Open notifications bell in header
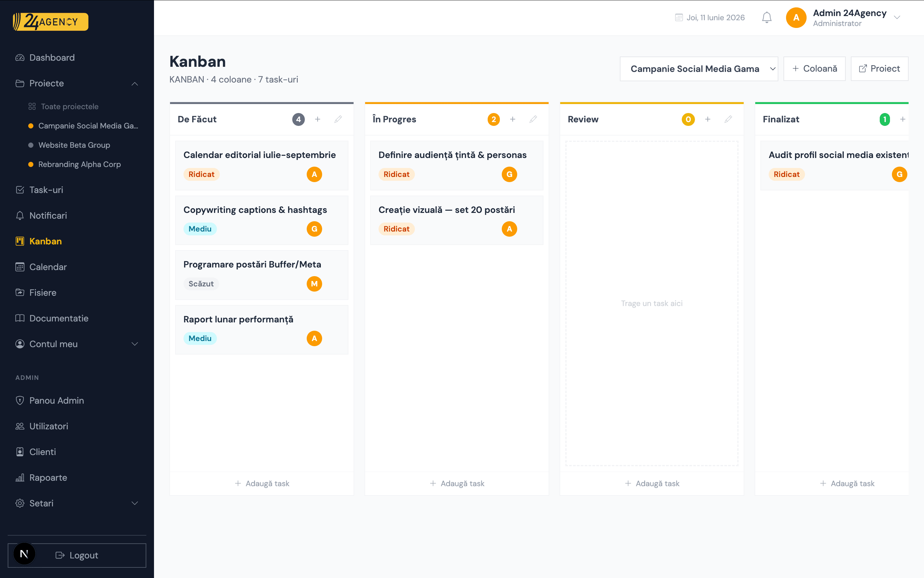Screen dimensions: 924x578 tap(767, 18)
